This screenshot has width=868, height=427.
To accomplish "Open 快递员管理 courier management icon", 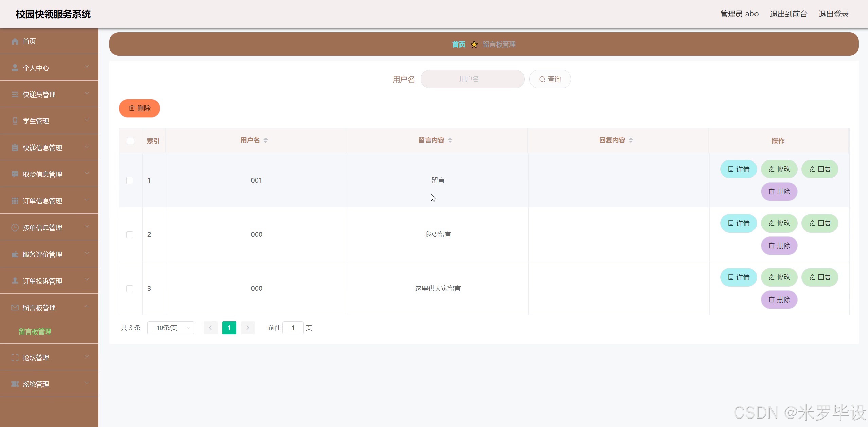I will [15, 94].
